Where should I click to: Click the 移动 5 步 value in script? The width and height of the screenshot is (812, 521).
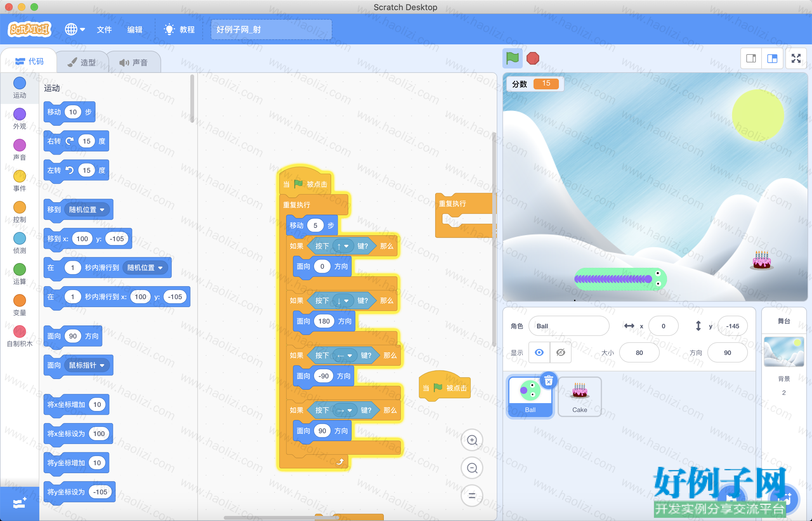point(315,225)
